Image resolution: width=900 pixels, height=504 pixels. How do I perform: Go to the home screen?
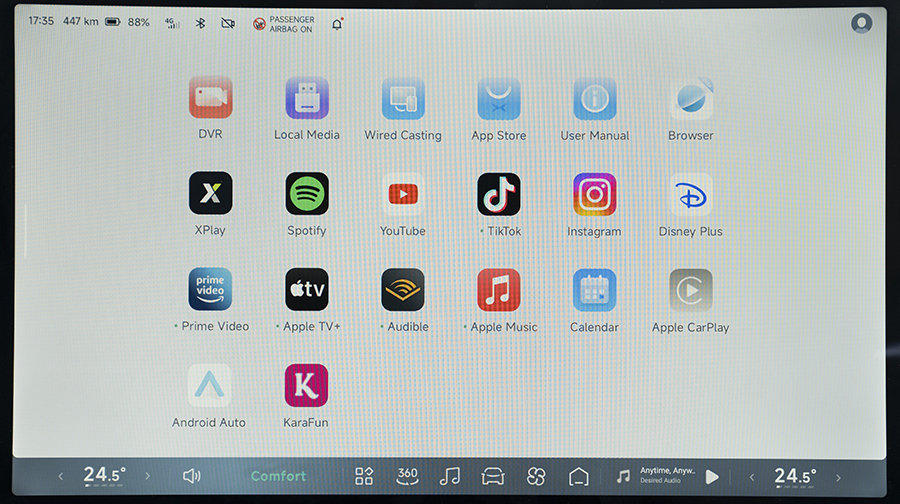tap(578, 476)
